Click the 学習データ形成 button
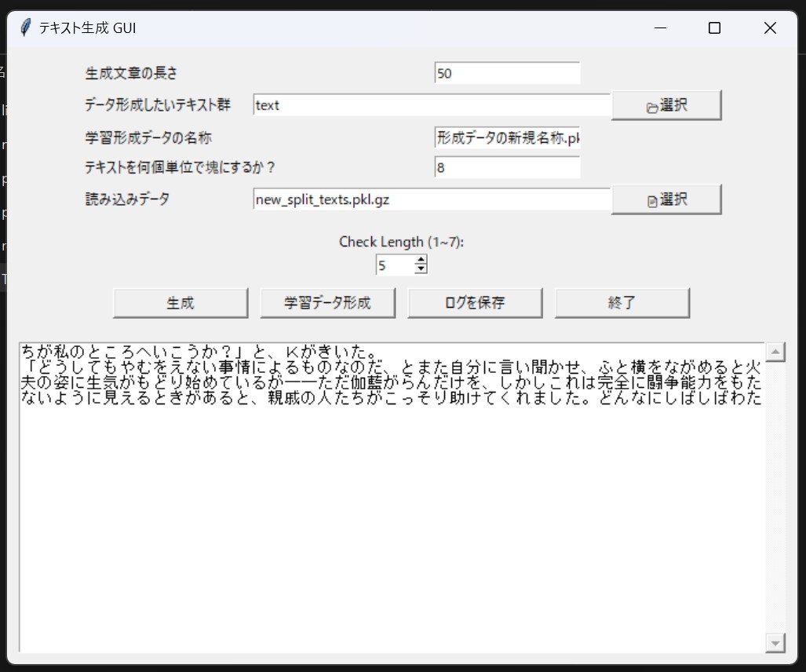The height and width of the screenshot is (672, 806). coord(327,303)
